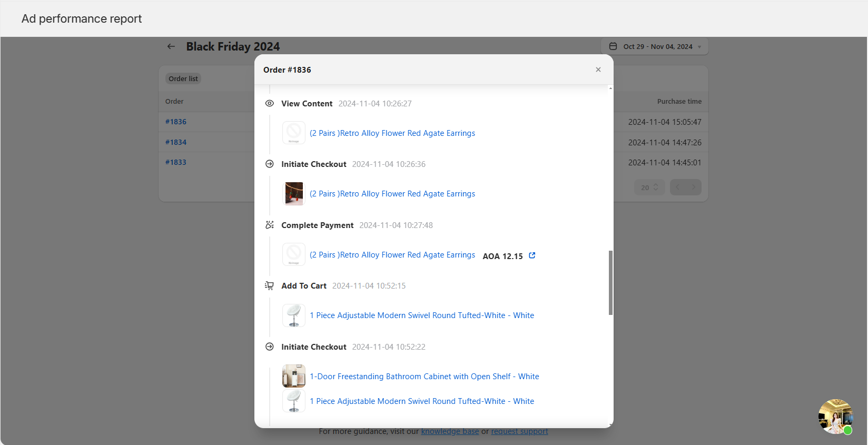The height and width of the screenshot is (445, 868).
Task: Click the calendar icon in date range picker
Action: coord(613,46)
